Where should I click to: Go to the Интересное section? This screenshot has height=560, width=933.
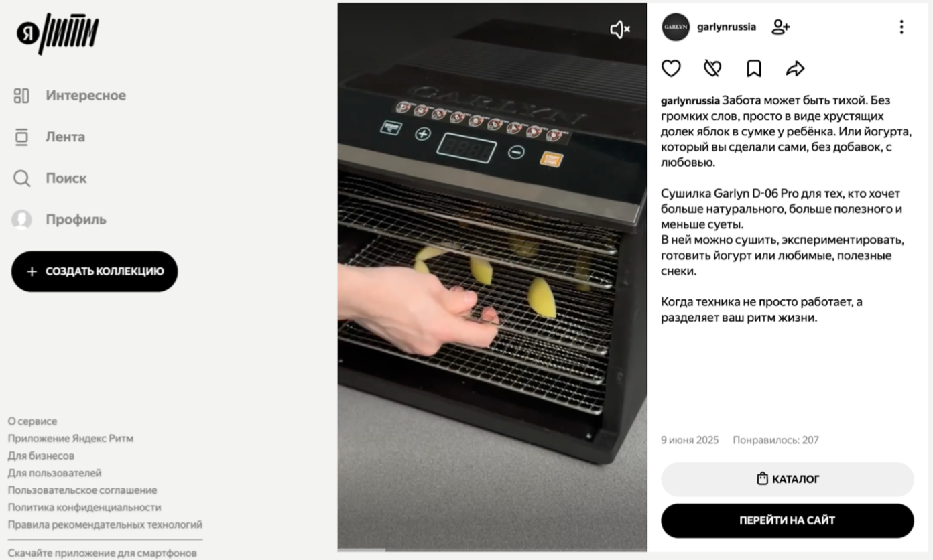[x=70, y=96]
